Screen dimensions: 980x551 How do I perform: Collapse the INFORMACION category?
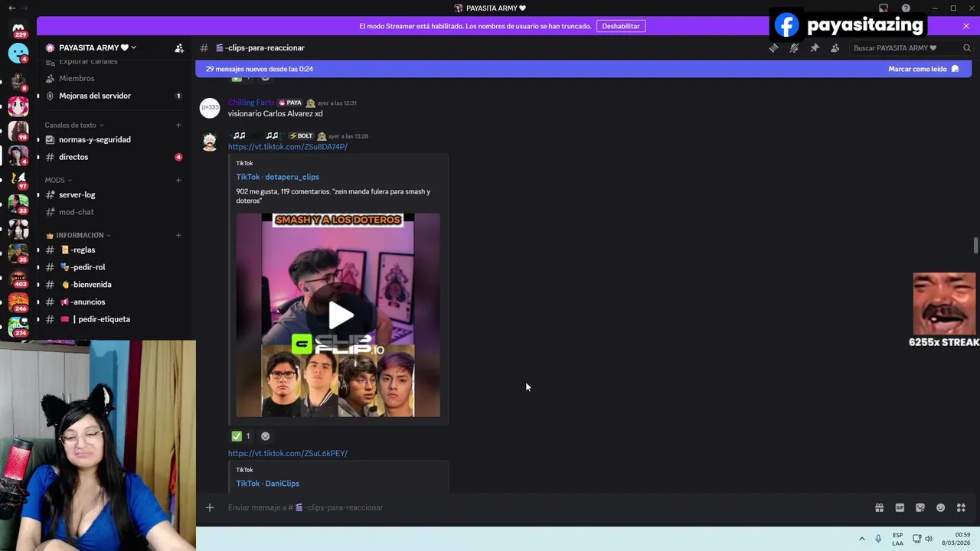79,235
